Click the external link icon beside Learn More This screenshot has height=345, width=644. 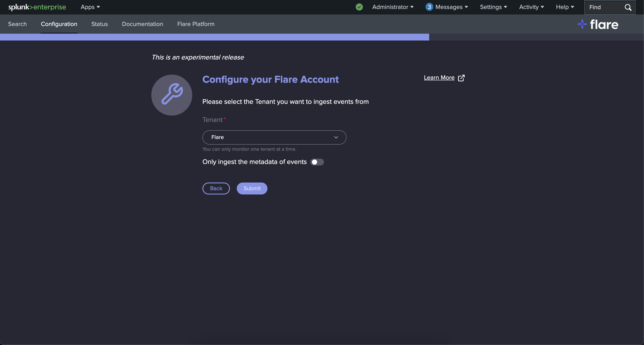pyautogui.click(x=461, y=78)
